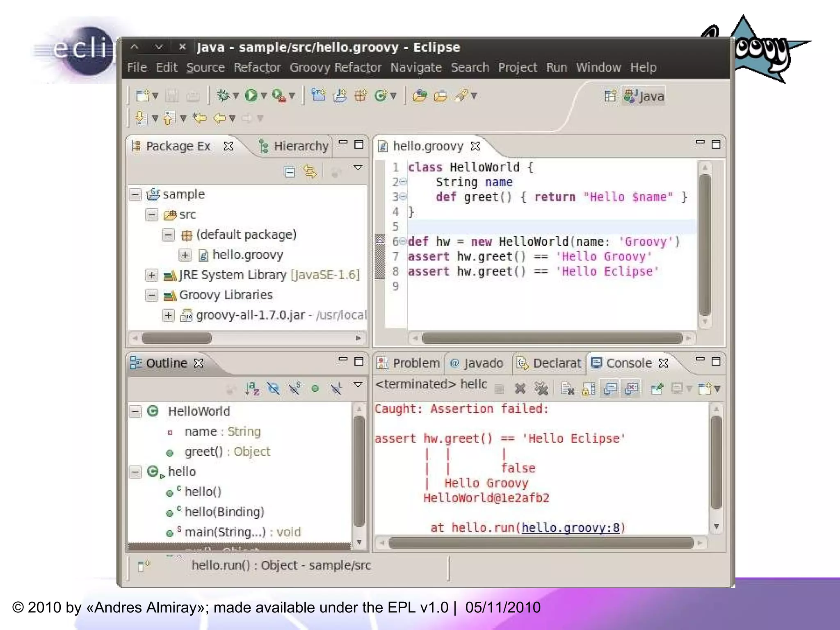The height and width of the screenshot is (630, 840).
Task: Click the editor's horizontal scrollbar
Action: point(552,338)
